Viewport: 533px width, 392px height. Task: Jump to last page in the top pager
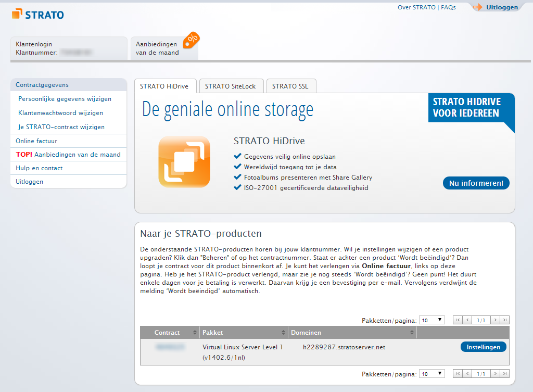504,320
